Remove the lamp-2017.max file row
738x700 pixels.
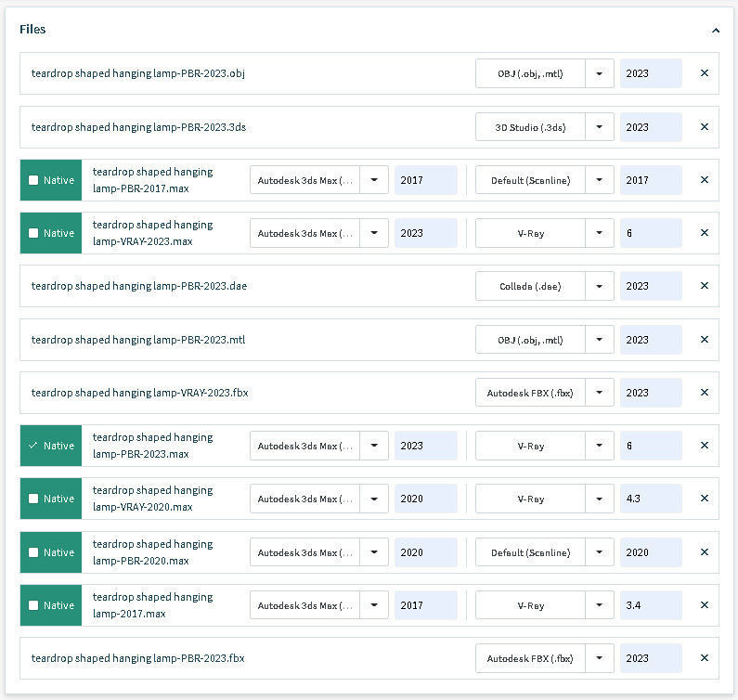(x=704, y=605)
